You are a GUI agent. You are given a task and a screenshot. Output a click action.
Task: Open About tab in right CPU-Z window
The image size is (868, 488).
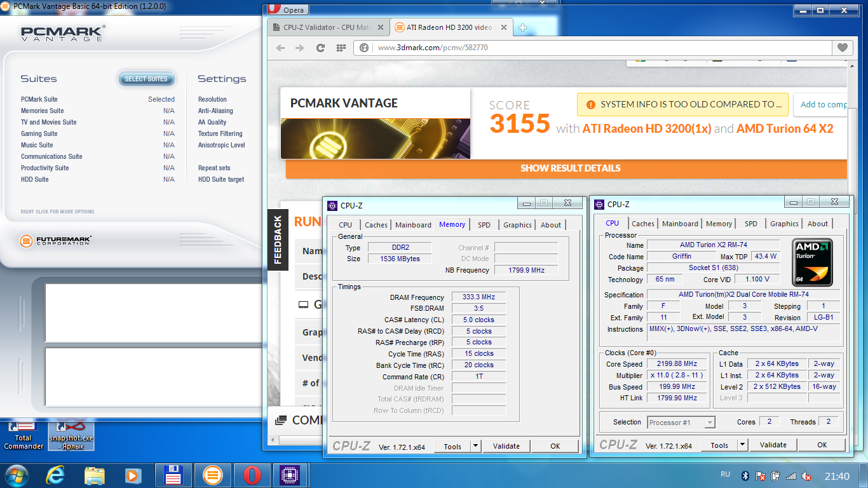(818, 224)
